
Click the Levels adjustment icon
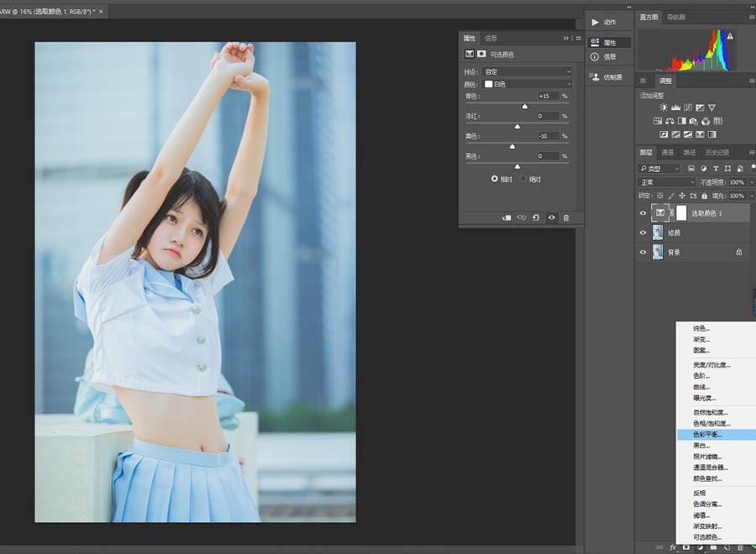coord(676,108)
